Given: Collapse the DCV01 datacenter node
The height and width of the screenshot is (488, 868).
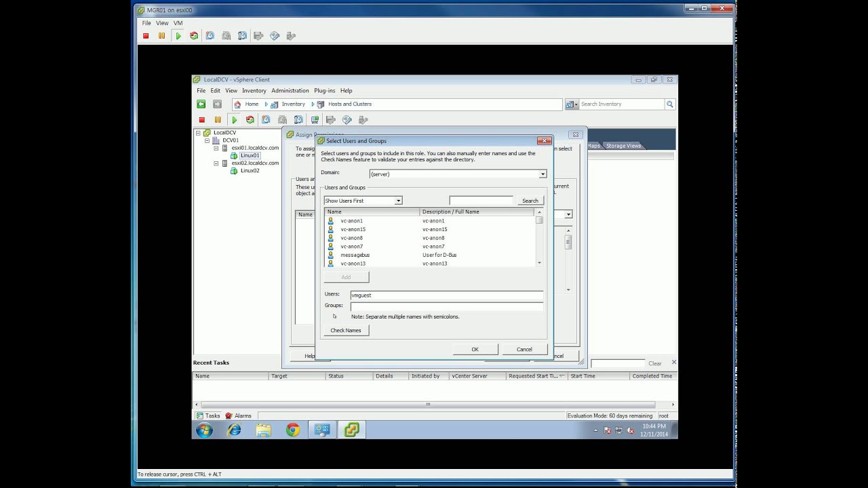Looking at the screenshot, I should [x=207, y=140].
